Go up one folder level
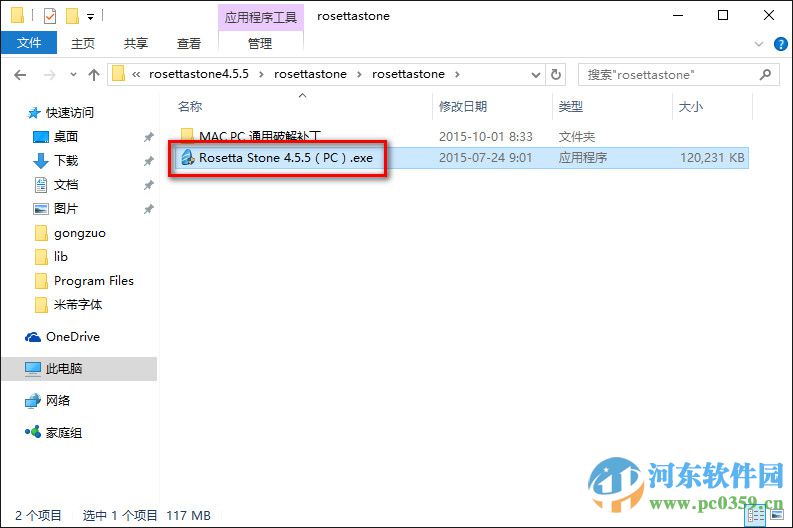 [94, 75]
